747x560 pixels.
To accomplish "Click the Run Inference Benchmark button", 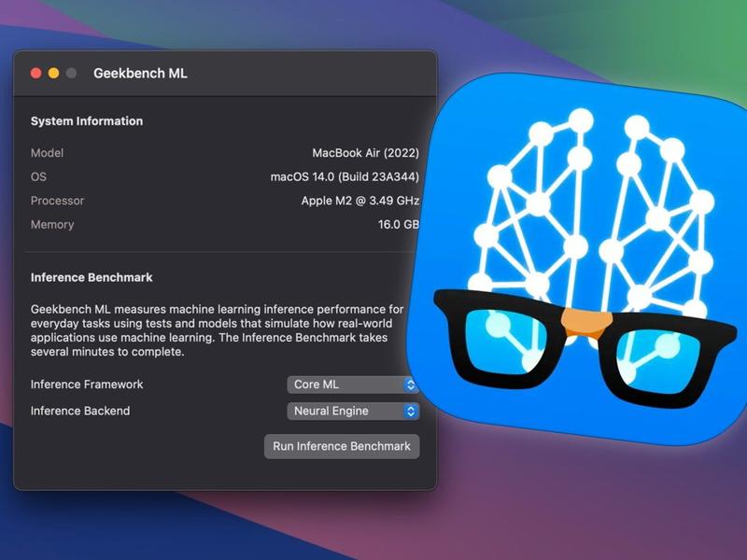I will [342, 446].
